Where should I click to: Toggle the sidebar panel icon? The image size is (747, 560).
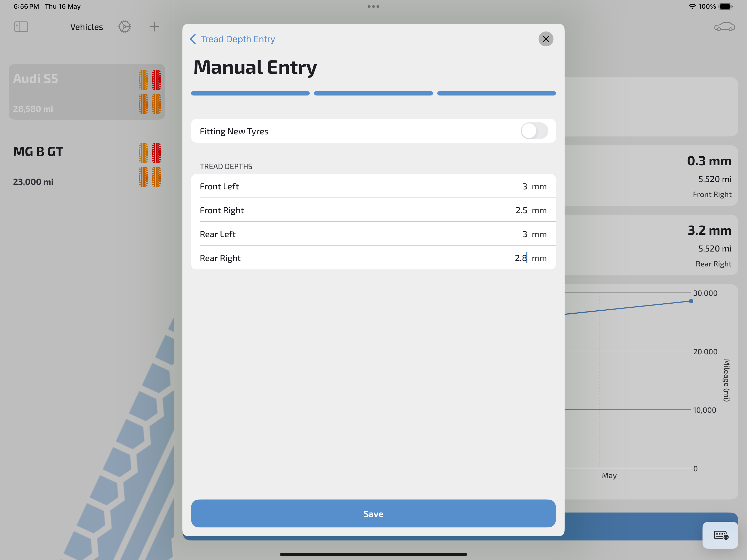tap(21, 27)
